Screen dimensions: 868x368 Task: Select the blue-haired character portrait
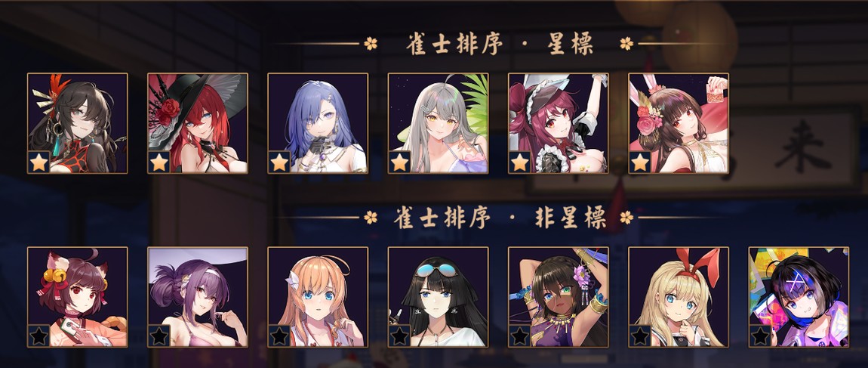[318, 123]
